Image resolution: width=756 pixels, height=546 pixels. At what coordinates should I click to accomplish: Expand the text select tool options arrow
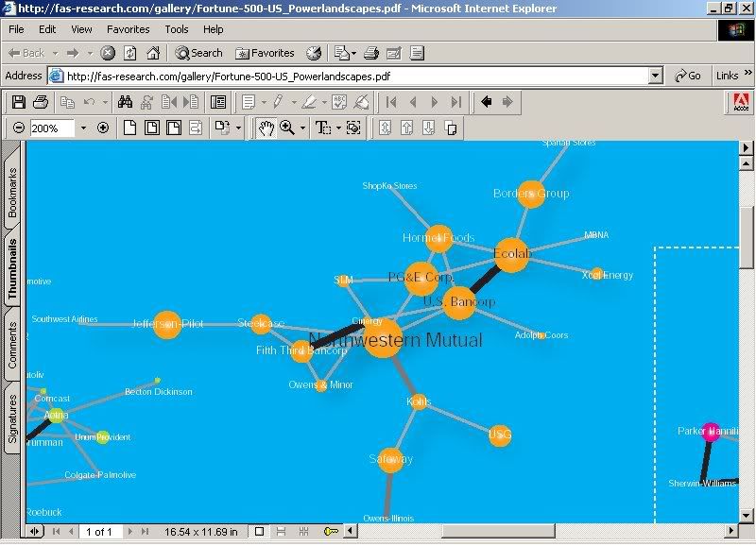pyautogui.click(x=338, y=128)
